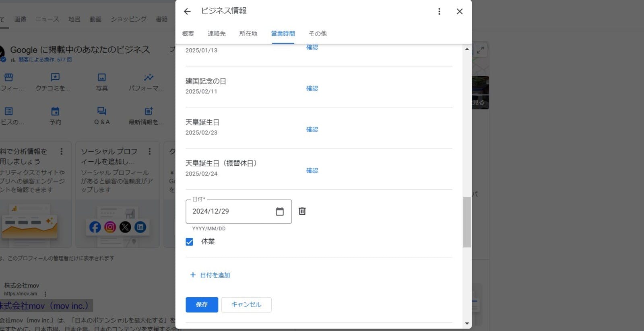Click the ビスの... services list icon
This screenshot has height=331, width=644.
8,111
